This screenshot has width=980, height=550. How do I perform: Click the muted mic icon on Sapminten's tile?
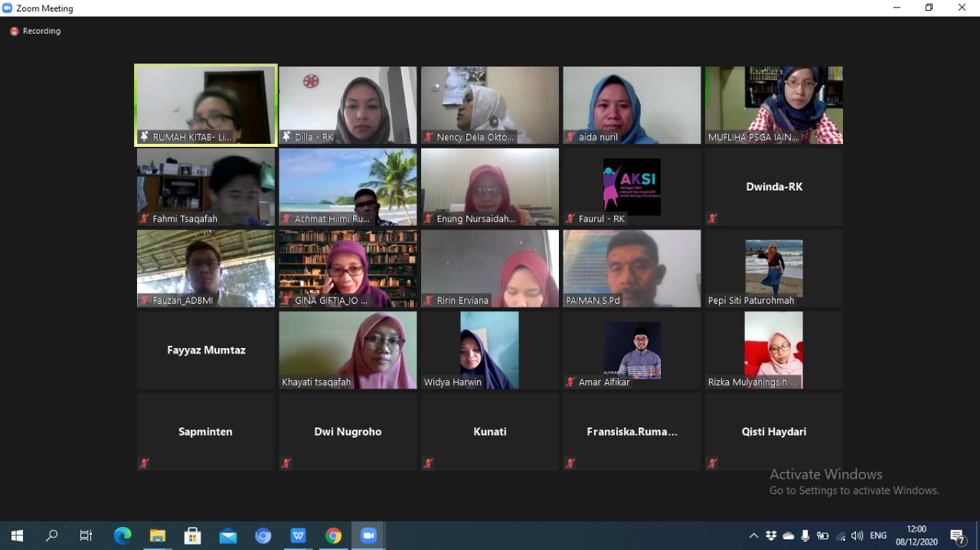click(144, 463)
